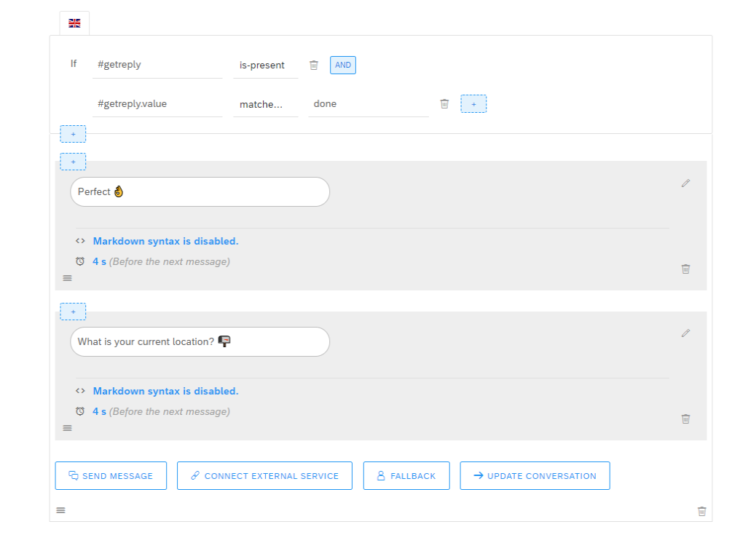Select the English UK flag language tab
The width and height of the screenshot is (756, 543).
coord(74,23)
